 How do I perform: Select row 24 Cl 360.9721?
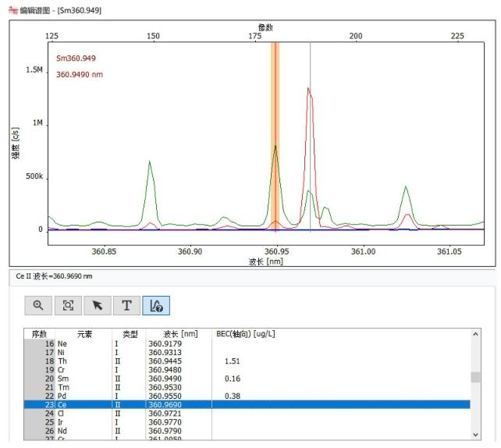click(x=247, y=414)
